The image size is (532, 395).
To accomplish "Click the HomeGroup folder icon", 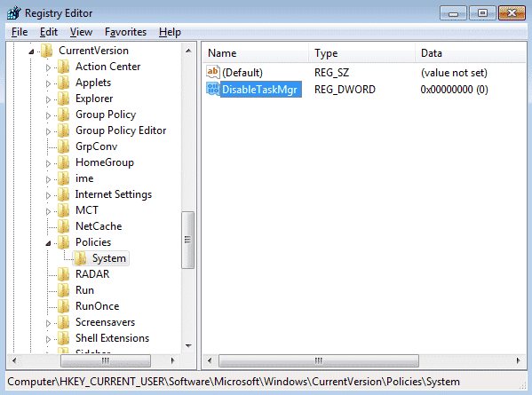I will point(63,162).
